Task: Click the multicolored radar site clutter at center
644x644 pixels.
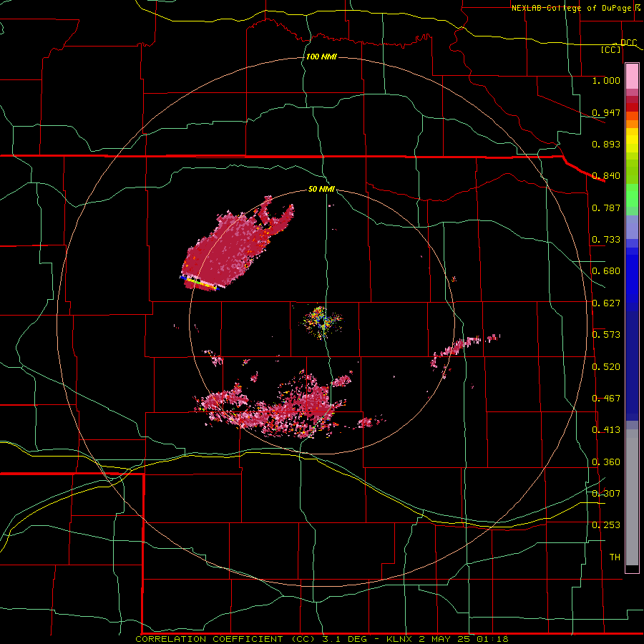Action: tap(323, 321)
